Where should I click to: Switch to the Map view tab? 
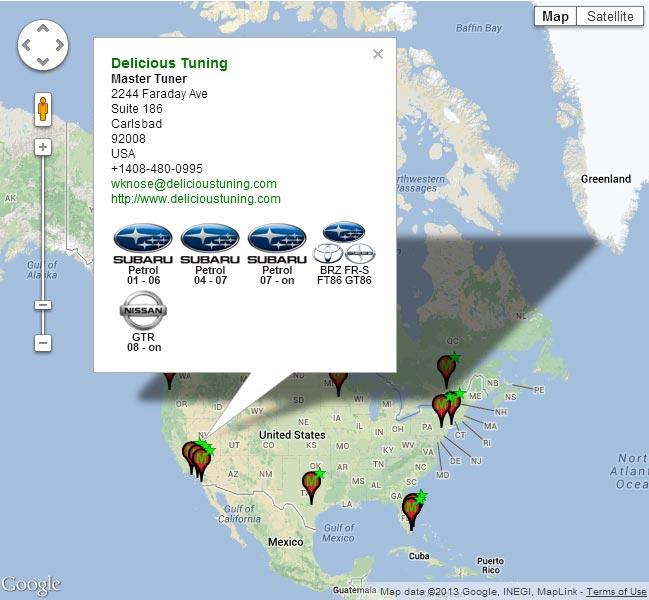(555, 17)
